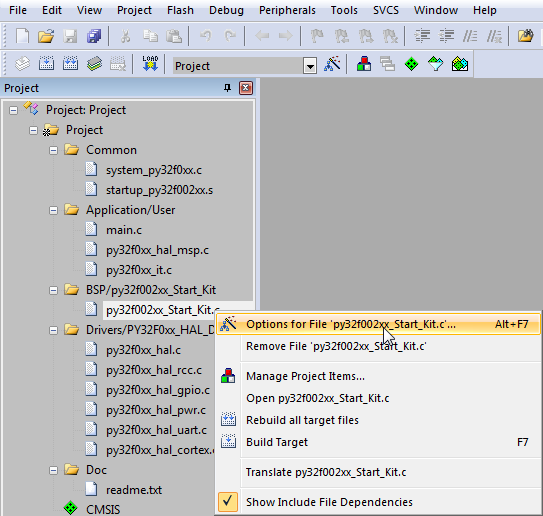Click the Batch Build toolbar icon
The width and height of the screenshot is (543, 516).
click(x=94, y=64)
